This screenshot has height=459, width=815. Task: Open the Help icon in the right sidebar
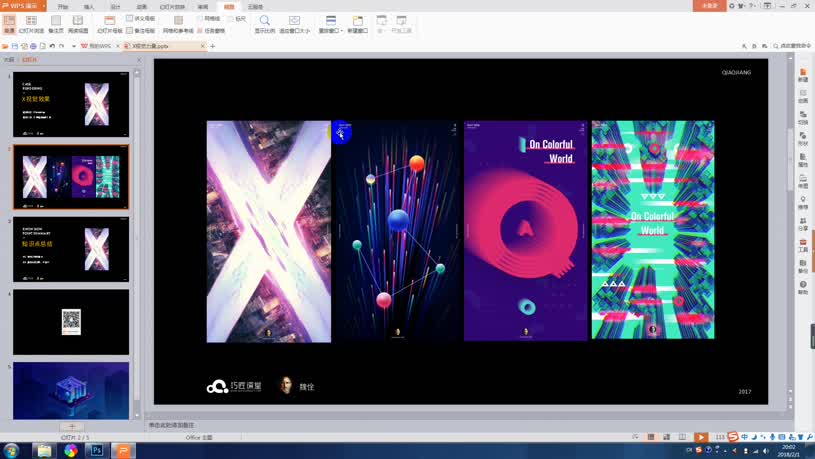[803, 288]
